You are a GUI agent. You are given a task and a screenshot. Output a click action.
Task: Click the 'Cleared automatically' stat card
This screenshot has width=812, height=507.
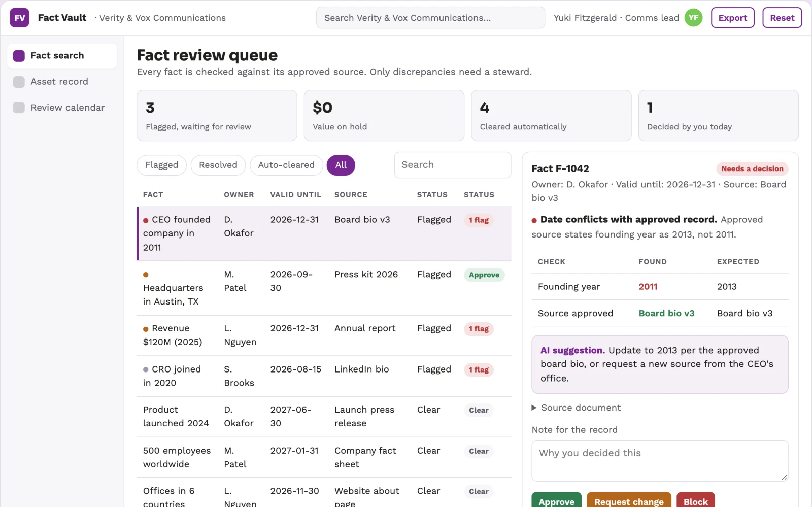[x=551, y=116]
